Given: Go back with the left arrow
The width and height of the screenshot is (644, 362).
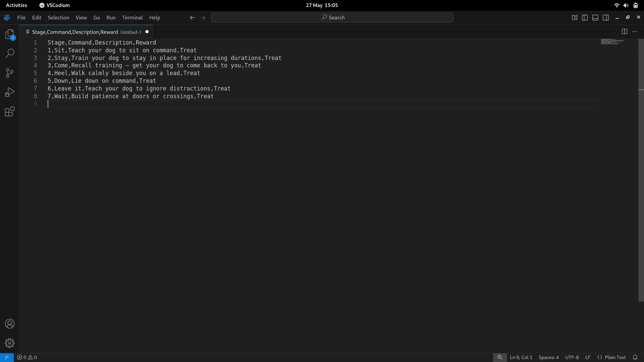Looking at the screenshot, I should click(192, 17).
